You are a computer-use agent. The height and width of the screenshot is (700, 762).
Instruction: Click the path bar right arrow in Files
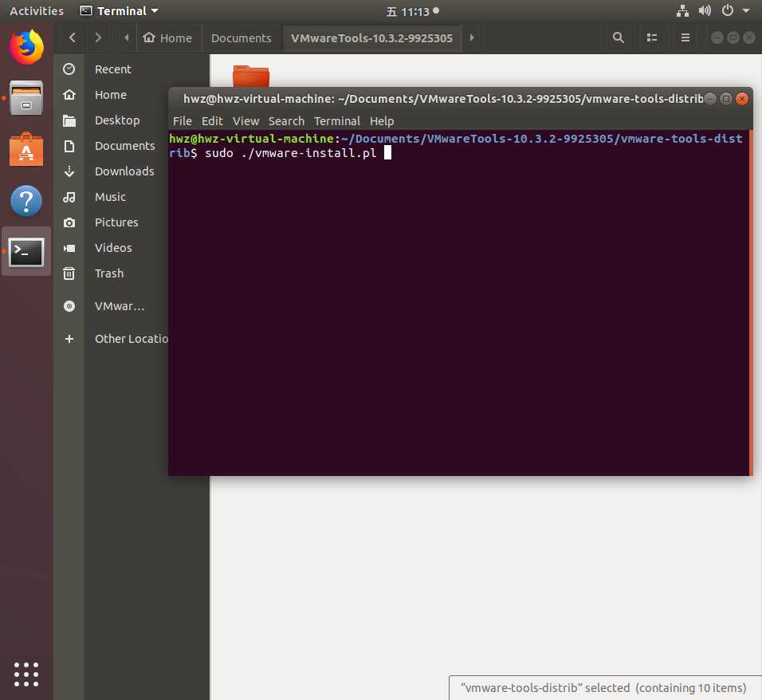pyautogui.click(x=471, y=37)
